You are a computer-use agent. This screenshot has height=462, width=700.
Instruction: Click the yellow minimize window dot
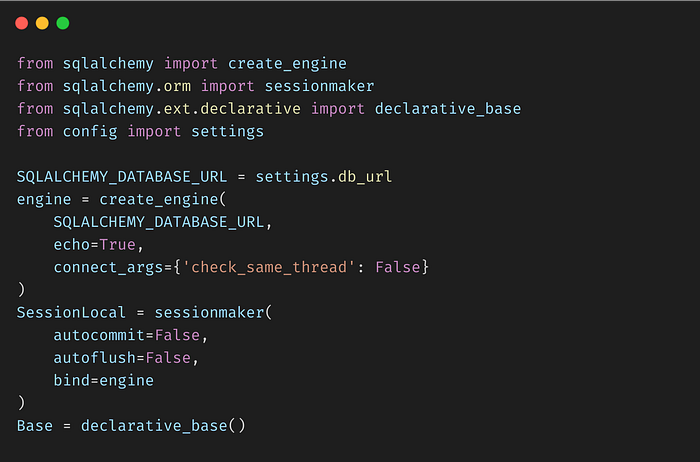pyautogui.click(x=42, y=23)
